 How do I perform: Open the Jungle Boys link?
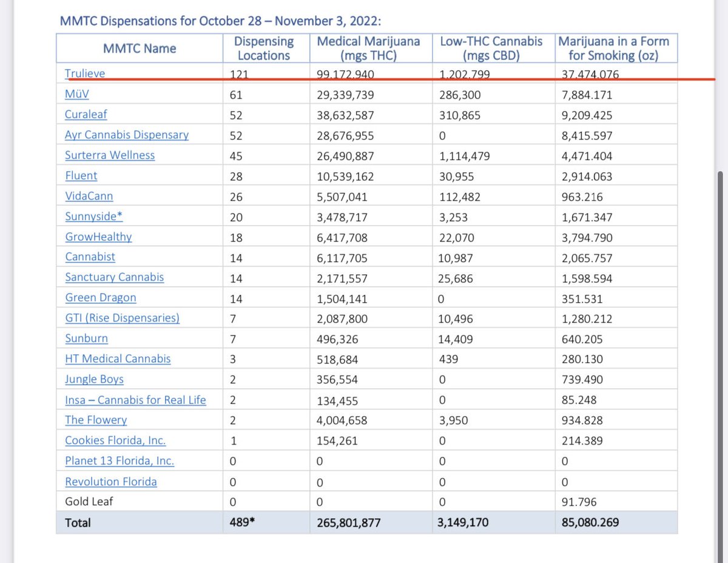point(95,379)
